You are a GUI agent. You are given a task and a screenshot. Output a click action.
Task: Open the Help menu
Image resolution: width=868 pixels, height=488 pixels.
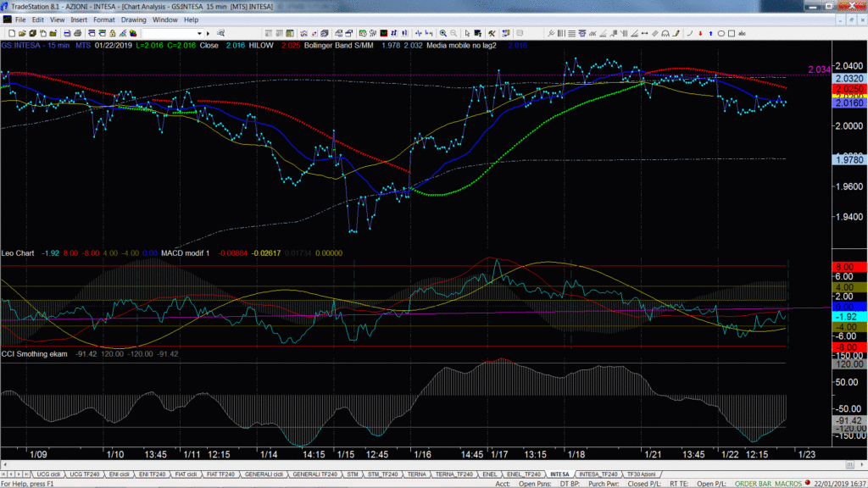[191, 20]
